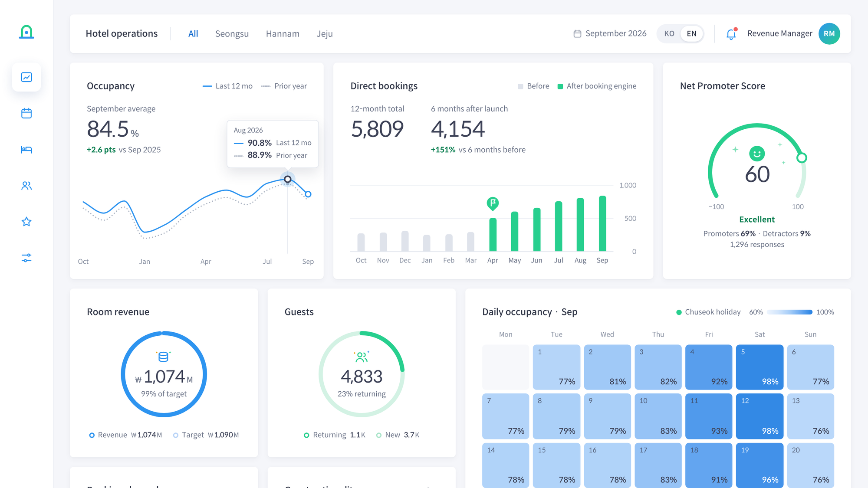Select the Seongsu tab

coord(232,34)
